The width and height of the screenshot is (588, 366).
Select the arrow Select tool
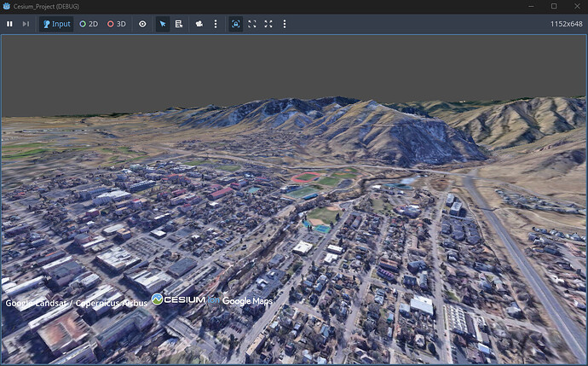coord(164,24)
